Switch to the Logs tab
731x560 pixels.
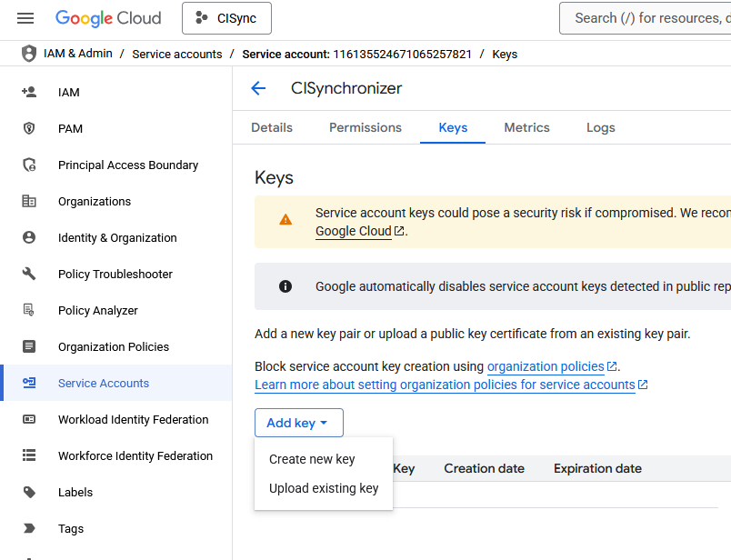[x=600, y=128]
